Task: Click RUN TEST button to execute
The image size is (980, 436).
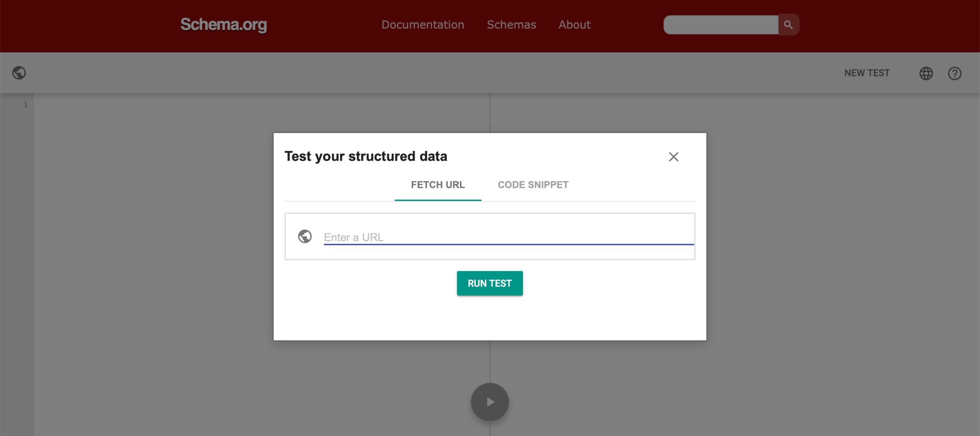Action: pos(489,282)
